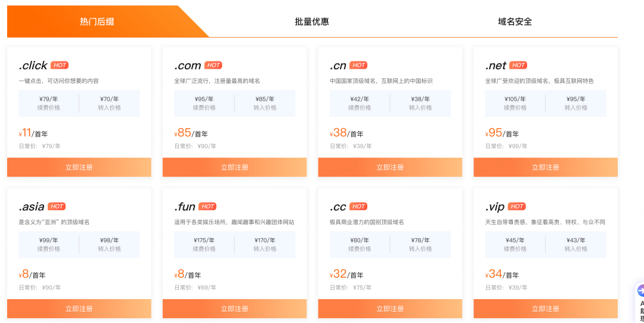644x323 pixels.
Task: Click the HOT badge next to .fun
Action: click(208, 206)
